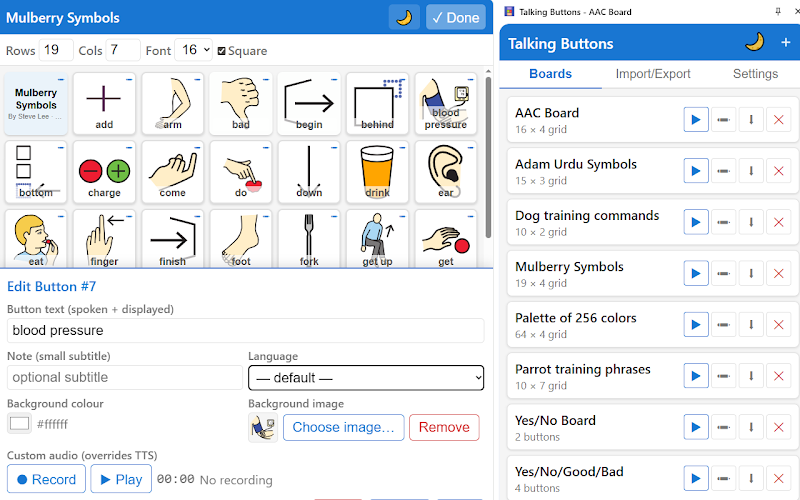Edit the Button text field
The image size is (800, 500).
point(245,330)
